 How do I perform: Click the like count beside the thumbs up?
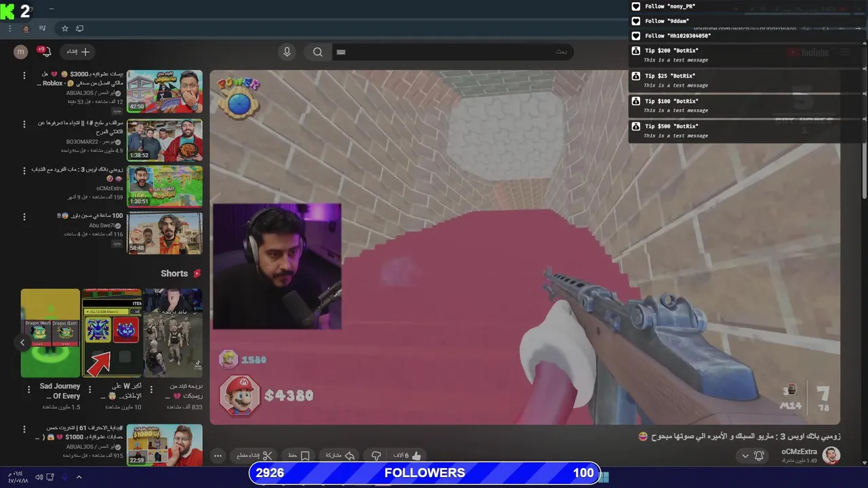[x=401, y=456]
